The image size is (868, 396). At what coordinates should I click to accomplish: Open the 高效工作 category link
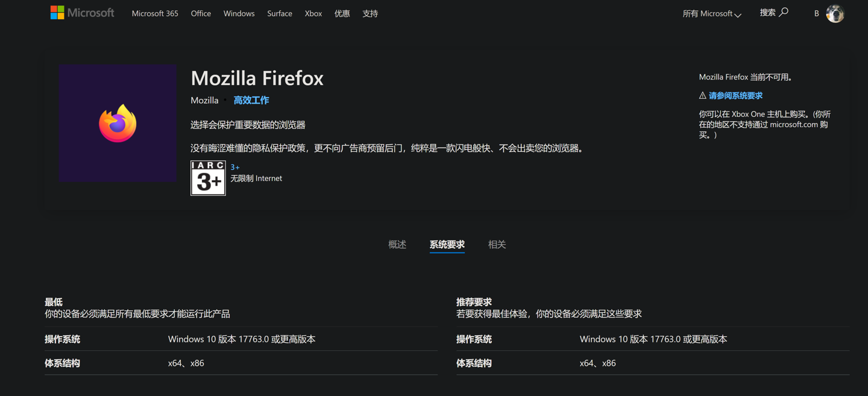251,100
